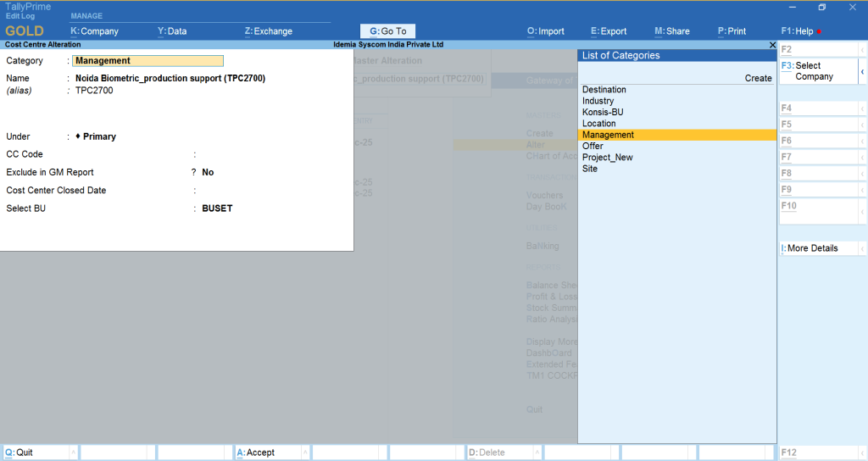Viewport: 868px width, 461px height.
Task: Choose the Konsis-BU category
Action: click(603, 112)
